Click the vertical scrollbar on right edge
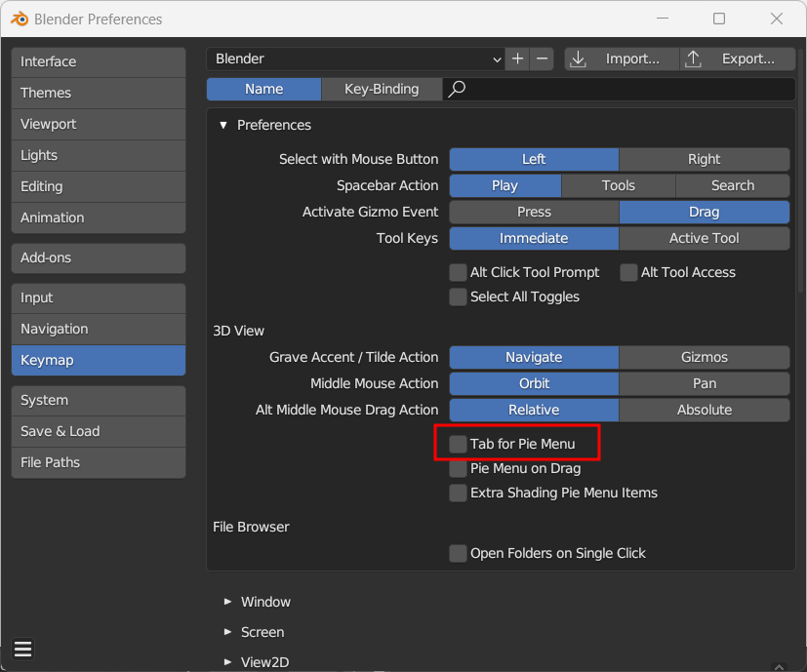This screenshot has height=672, width=807. pyautogui.click(x=802, y=170)
